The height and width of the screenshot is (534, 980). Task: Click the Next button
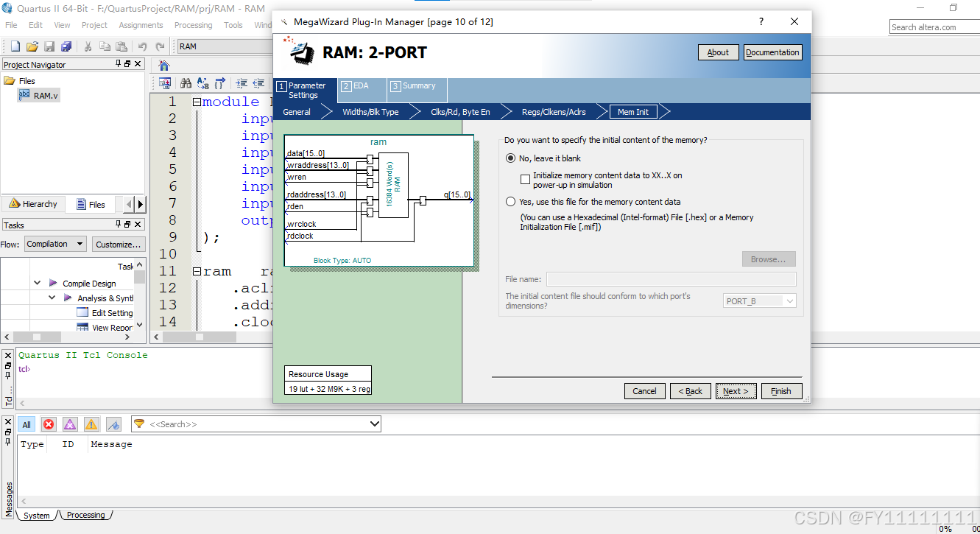[x=736, y=391]
